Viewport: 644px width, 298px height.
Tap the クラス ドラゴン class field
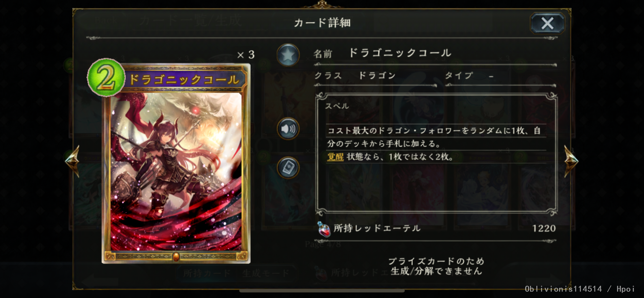coord(375,75)
